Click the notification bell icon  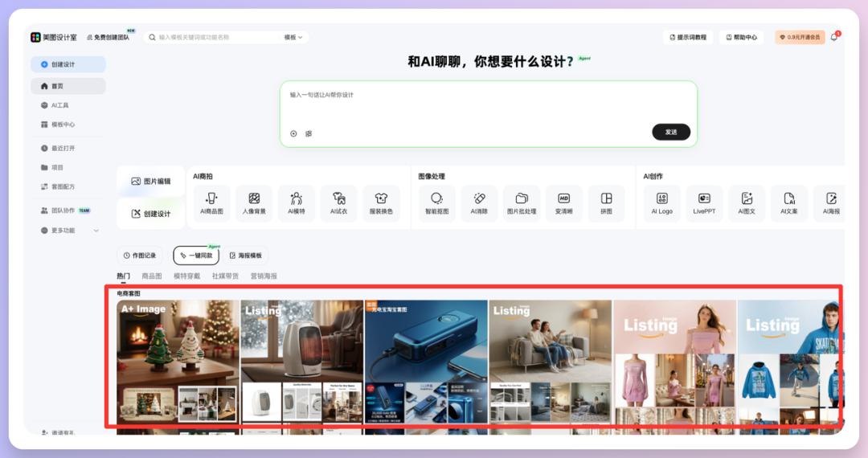click(x=833, y=37)
